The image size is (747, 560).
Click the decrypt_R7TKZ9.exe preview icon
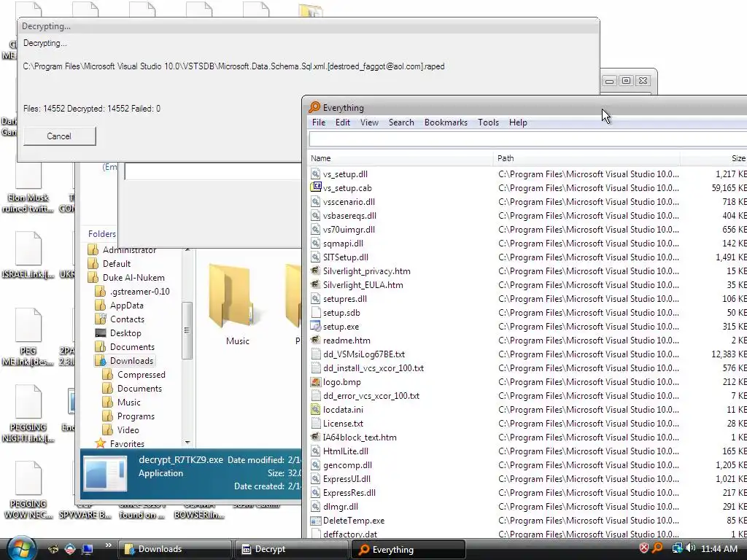pyautogui.click(x=105, y=473)
